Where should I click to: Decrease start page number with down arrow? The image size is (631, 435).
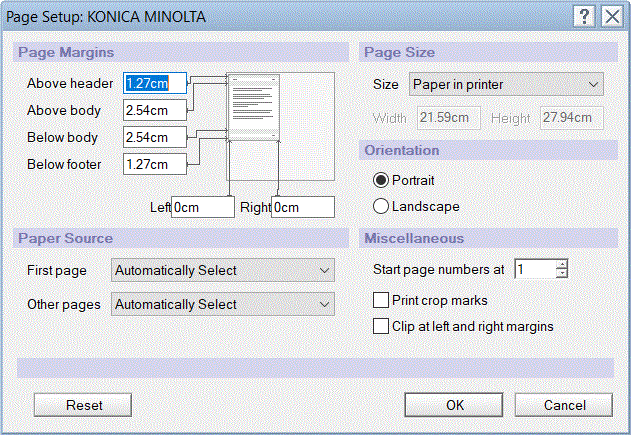[x=562, y=274]
